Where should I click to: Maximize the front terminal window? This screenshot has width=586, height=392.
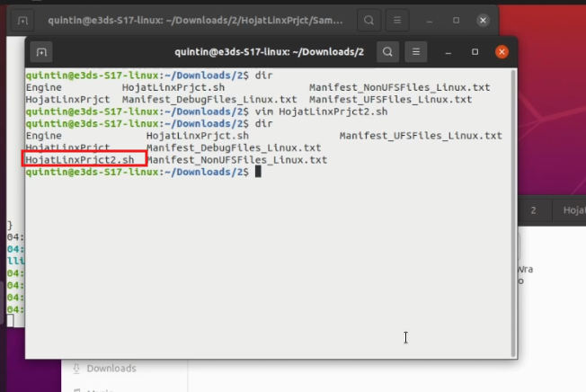pos(475,52)
